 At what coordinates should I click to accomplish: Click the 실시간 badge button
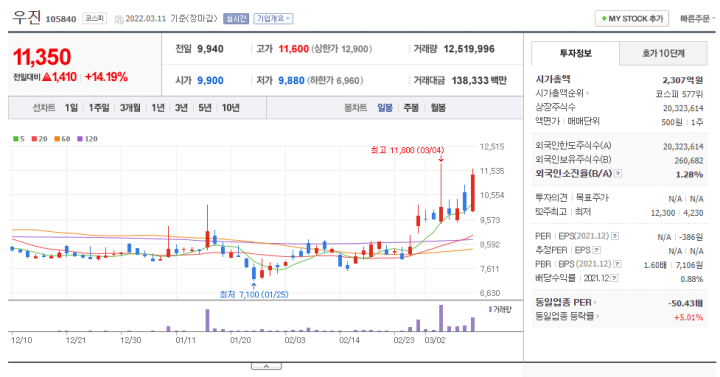coord(236,18)
